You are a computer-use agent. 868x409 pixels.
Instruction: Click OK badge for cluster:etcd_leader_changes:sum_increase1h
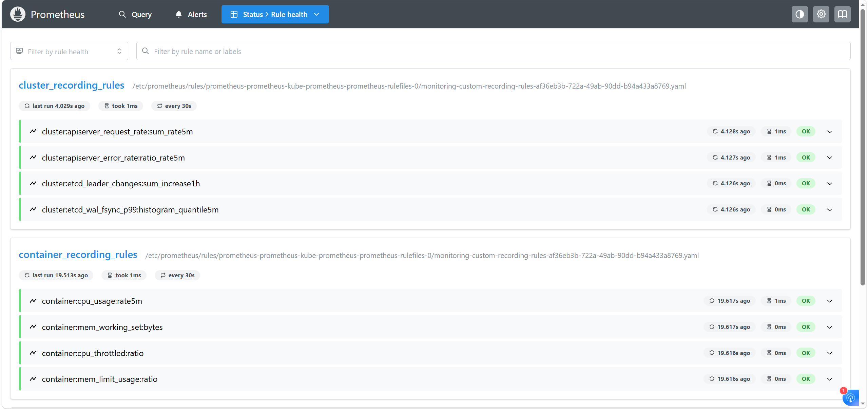pos(806,183)
